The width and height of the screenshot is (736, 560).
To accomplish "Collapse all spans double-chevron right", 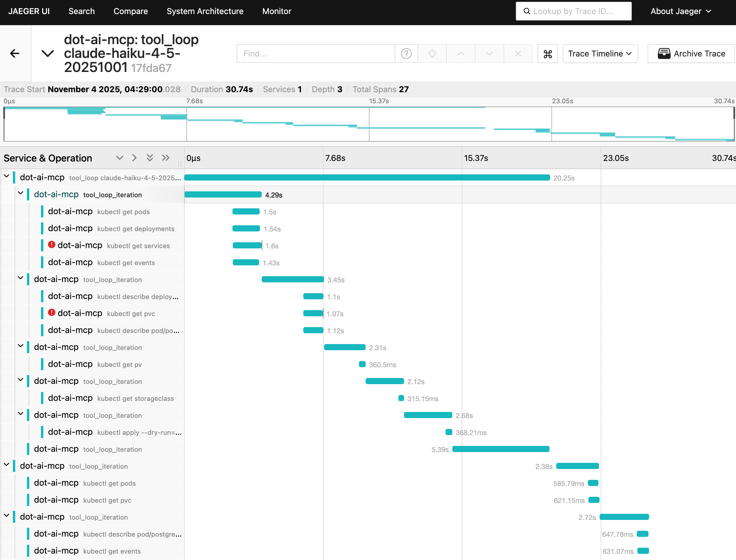I will tap(166, 158).
